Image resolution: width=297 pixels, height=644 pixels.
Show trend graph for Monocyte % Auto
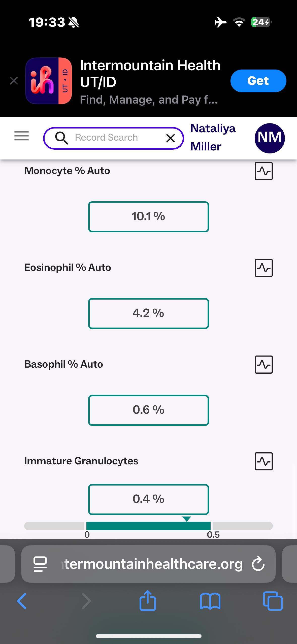click(x=263, y=171)
